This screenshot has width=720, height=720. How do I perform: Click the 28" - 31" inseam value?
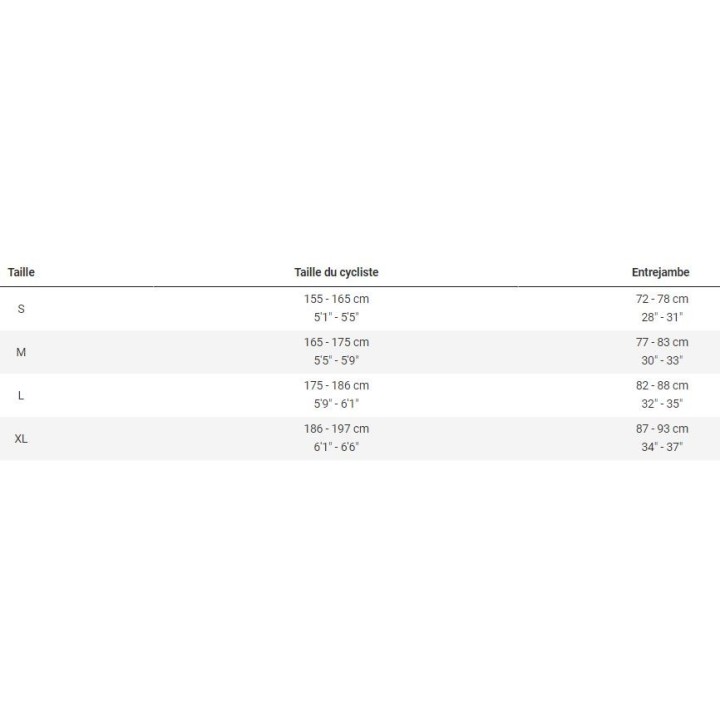(x=662, y=317)
